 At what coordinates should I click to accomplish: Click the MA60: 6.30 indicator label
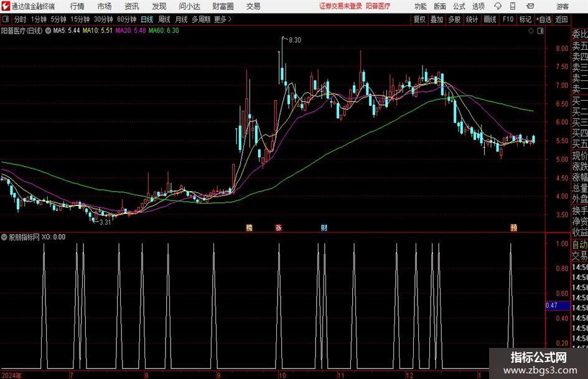(x=164, y=30)
